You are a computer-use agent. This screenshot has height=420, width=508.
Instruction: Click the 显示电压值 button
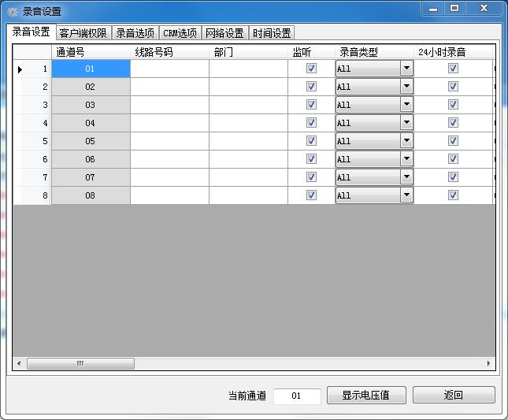click(x=366, y=395)
